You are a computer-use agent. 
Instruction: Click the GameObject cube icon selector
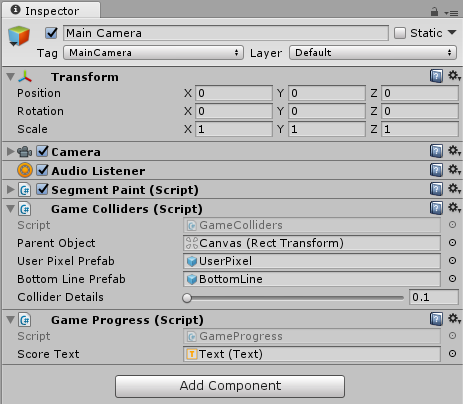(19, 36)
